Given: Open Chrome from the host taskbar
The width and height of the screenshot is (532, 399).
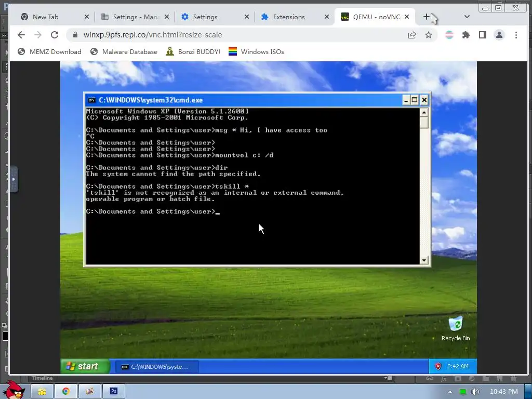Looking at the screenshot, I should tap(66, 392).
